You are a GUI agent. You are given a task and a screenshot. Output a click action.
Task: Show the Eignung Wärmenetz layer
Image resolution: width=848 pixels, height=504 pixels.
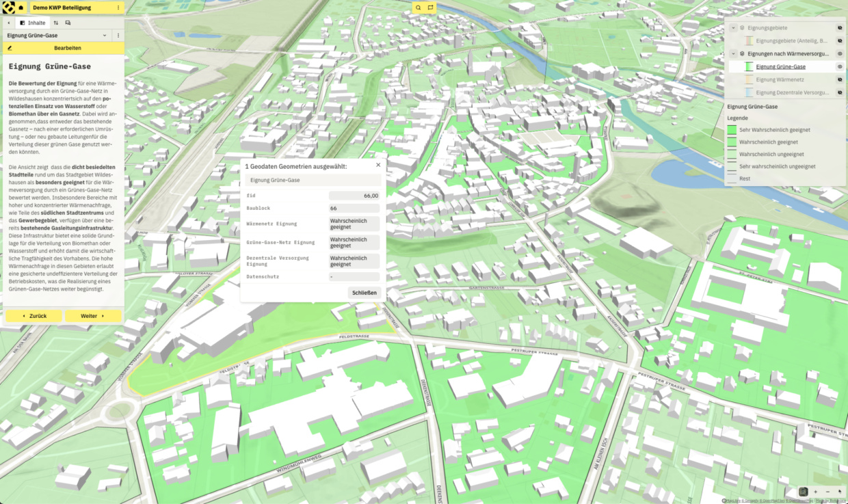coord(840,79)
